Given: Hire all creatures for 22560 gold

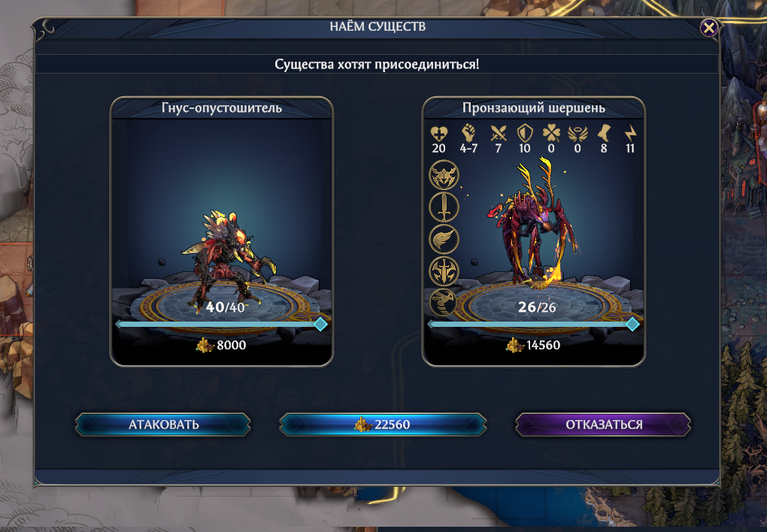Looking at the screenshot, I should (x=383, y=425).
